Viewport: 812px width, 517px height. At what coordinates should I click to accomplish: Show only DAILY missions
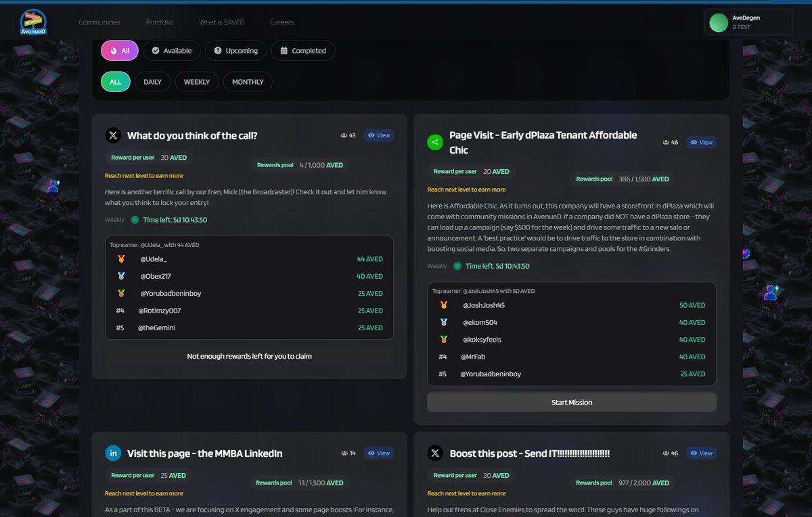pos(153,82)
